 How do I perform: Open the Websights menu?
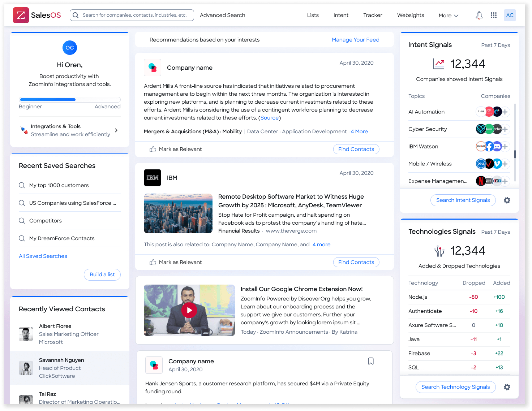(411, 15)
